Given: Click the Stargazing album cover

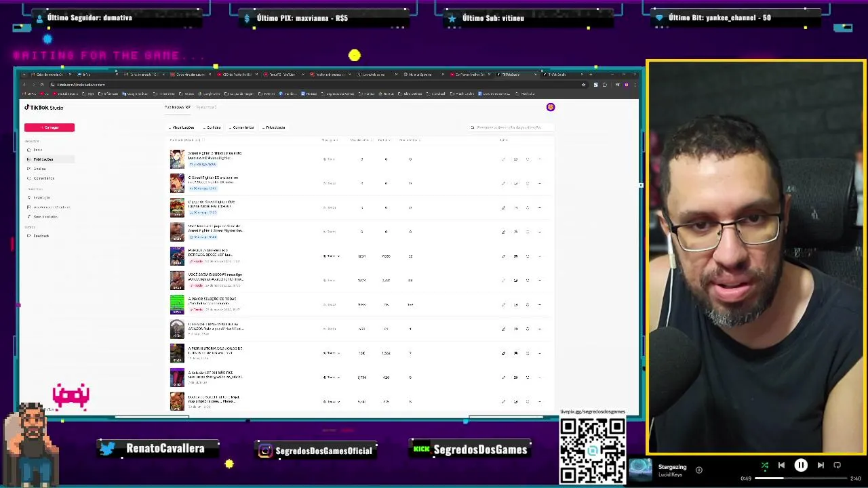Looking at the screenshot, I should coord(640,470).
